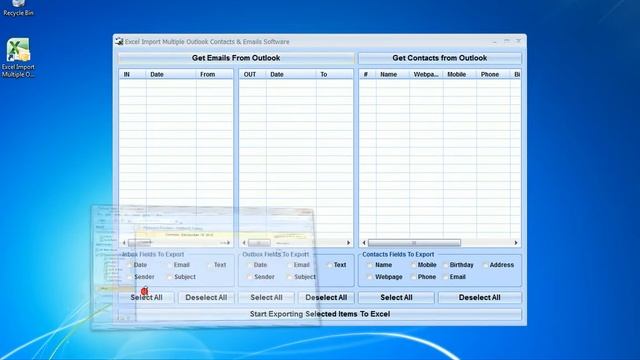The height and width of the screenshot is (360, 640).
Task: Minimize the Excel Import software window
Action: [x=495, y=41]
